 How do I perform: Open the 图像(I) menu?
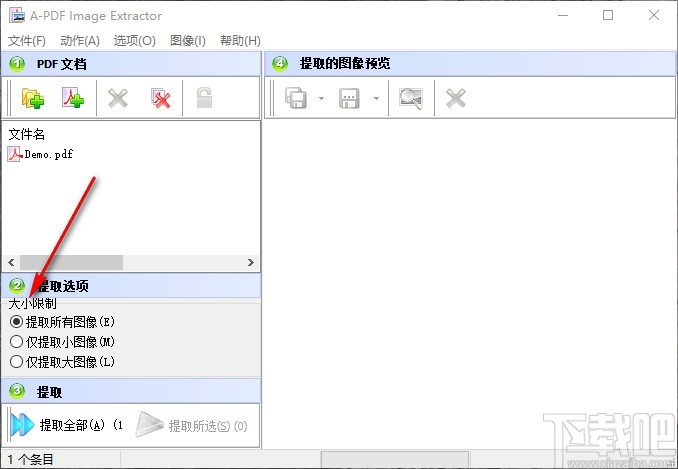pos(188,41)
